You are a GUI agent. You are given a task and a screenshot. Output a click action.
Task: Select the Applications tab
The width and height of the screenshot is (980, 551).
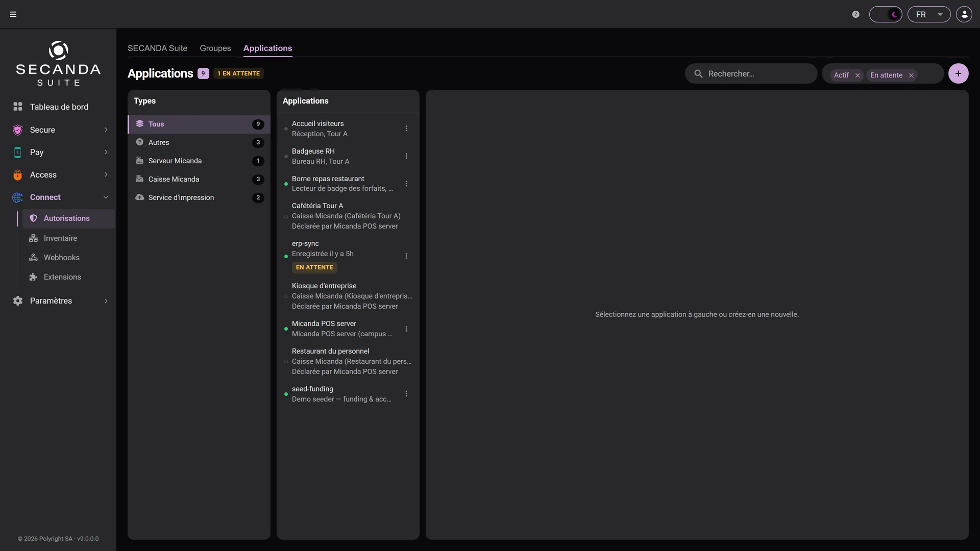coord(267,48)
